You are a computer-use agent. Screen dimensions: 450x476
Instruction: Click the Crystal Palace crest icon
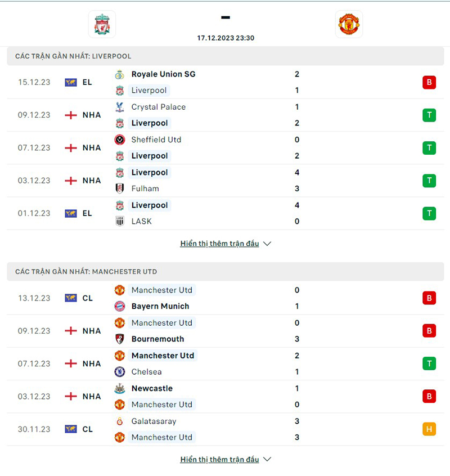[x=119, y=107]
